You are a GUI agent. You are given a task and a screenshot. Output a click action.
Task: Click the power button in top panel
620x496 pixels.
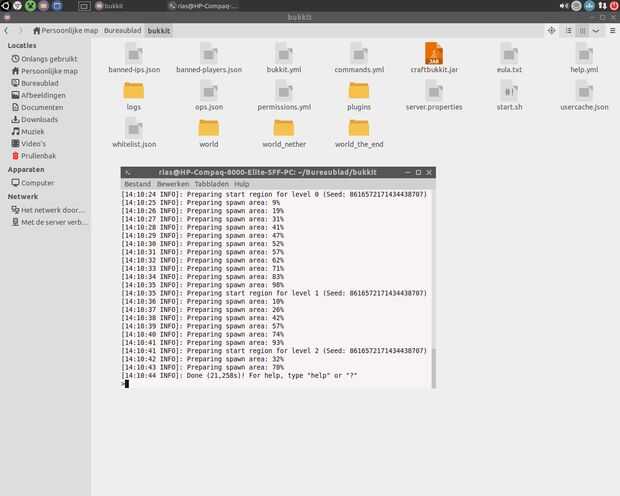tap(614, 6)
